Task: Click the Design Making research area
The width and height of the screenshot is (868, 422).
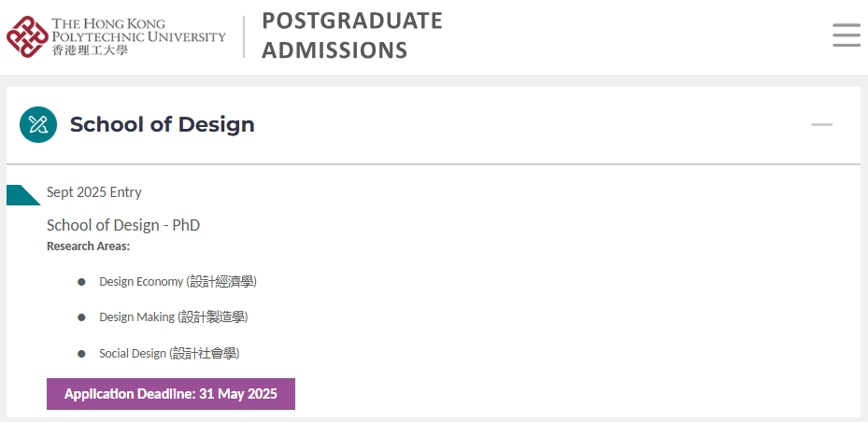Action: (173, 317)
